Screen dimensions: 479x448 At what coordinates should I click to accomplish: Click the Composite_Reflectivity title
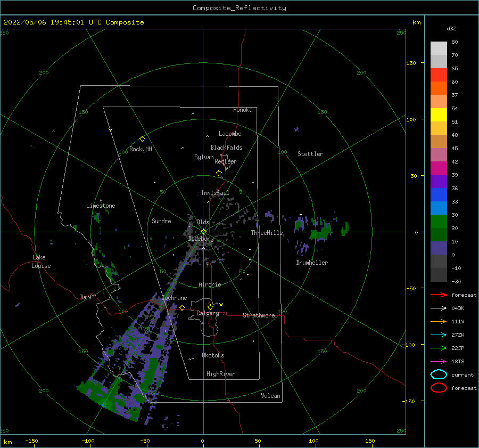click(240, 8)
